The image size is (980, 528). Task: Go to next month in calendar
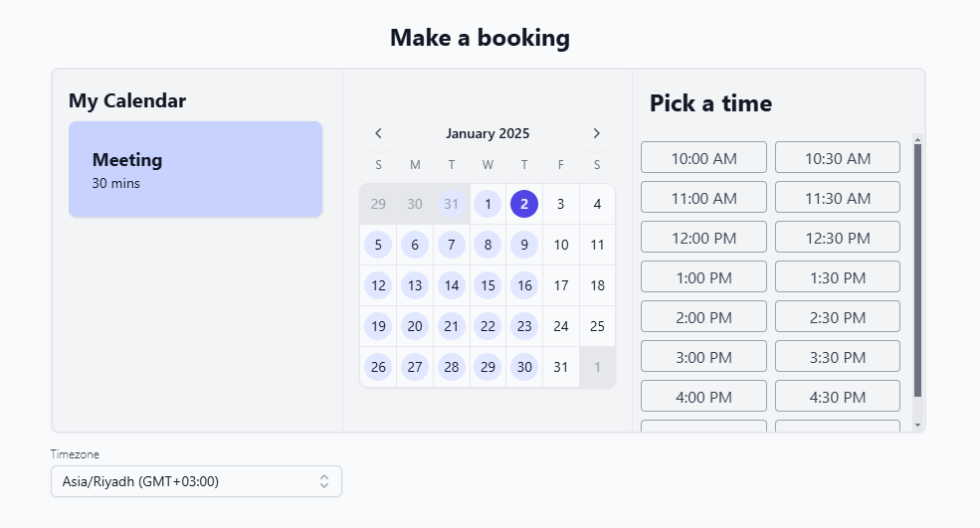tap(596, 133)
